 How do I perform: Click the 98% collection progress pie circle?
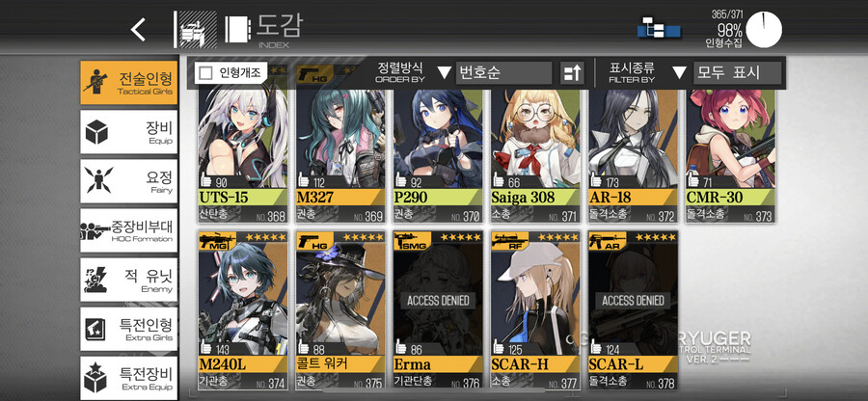(x=764, y=30)
